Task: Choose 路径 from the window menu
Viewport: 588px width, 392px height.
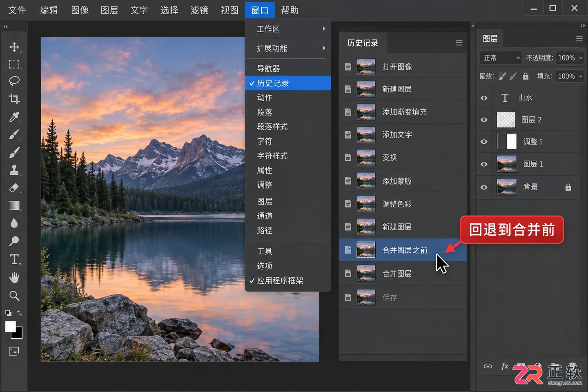Action: click(x=288, y=230)
